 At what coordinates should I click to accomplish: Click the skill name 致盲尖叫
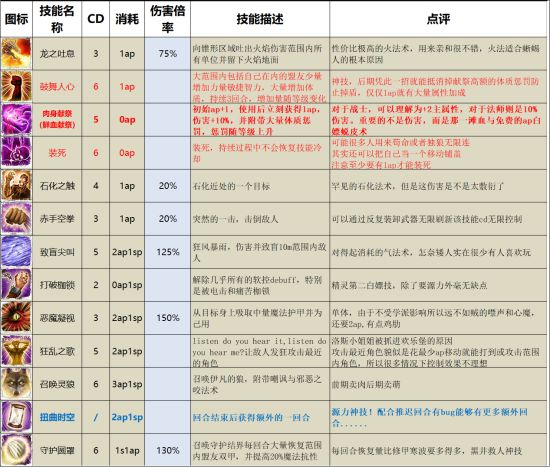coord(57,252)
